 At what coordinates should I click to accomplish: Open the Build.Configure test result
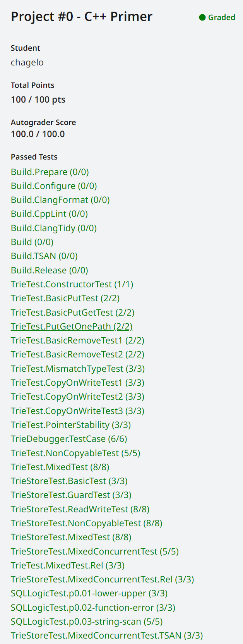pyautogui.click(x=54, y=186)
